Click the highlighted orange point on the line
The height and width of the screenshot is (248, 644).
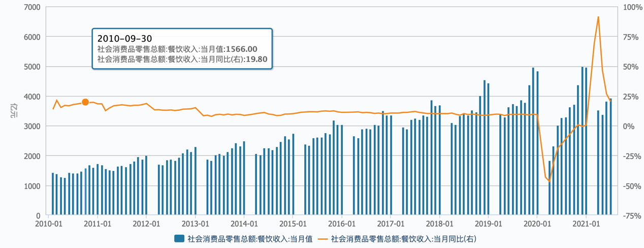pos(85,102)
